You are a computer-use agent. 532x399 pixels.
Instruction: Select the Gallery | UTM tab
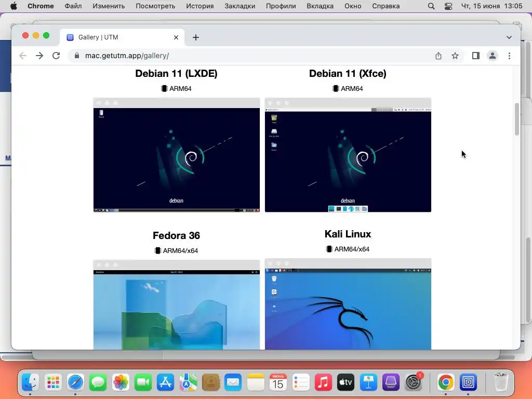point(122,37)
